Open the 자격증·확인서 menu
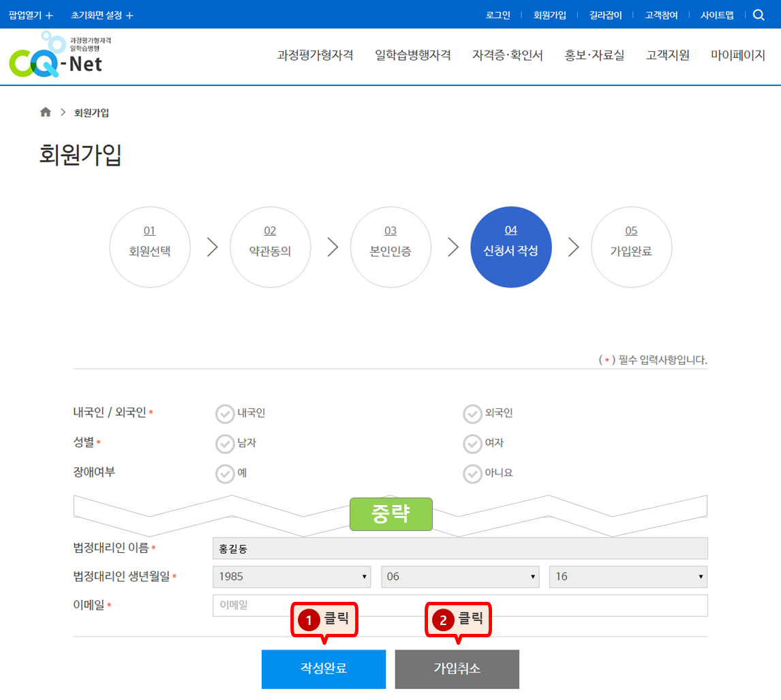The height and width of the screenshot is (700, 781). point(508,55)
